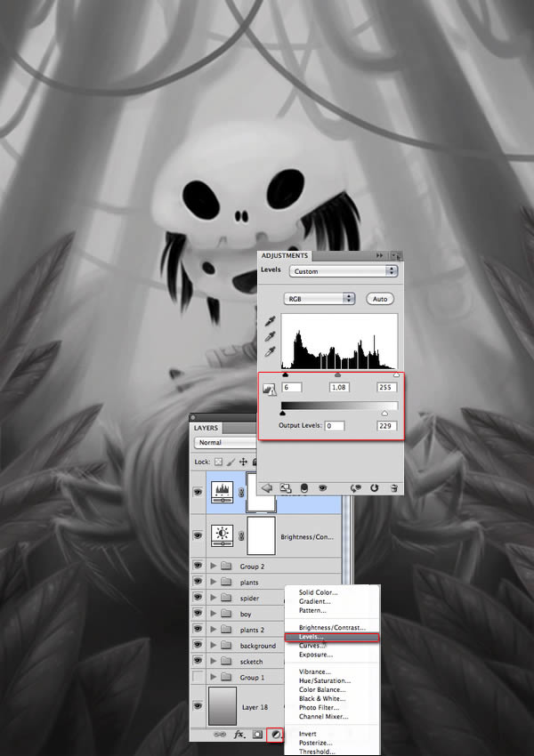The height and width of the screenshot is (756, 534).
Task: Select the white point eyedropper in Adjustments
Action: [271, 351]
